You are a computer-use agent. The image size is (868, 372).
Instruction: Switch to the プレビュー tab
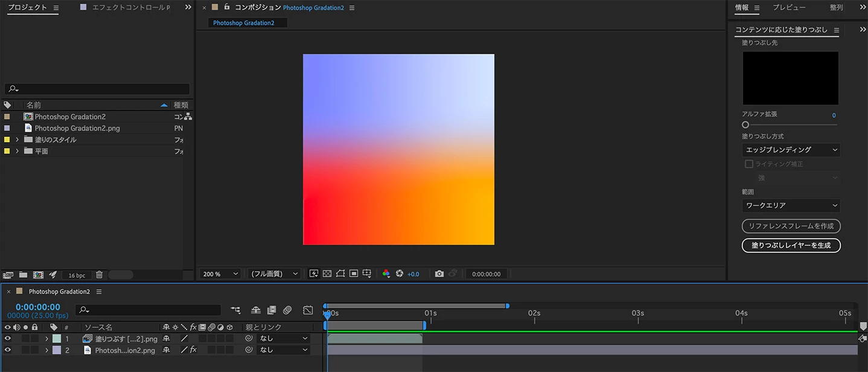789,7
